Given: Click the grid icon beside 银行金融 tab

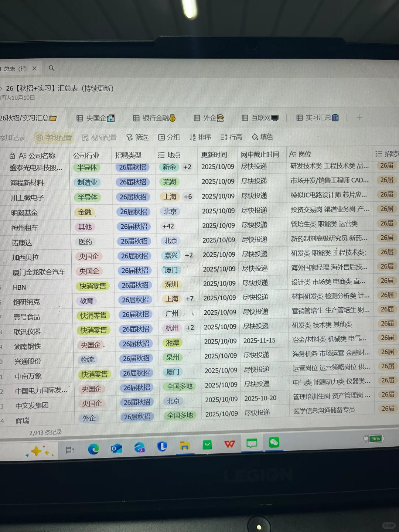Looking at the screenshot, I should pyautogui.click(x=136, y=118).
